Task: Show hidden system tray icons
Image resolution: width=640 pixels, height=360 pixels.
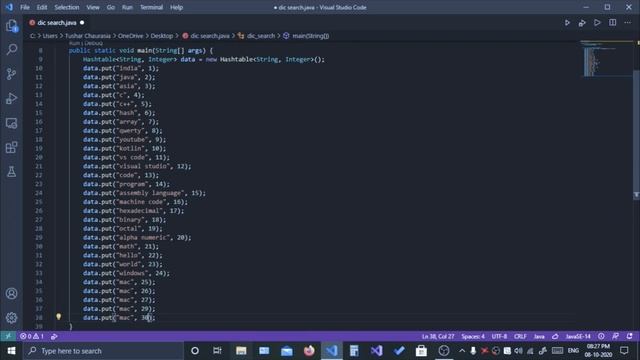Action: click(462, 351)
